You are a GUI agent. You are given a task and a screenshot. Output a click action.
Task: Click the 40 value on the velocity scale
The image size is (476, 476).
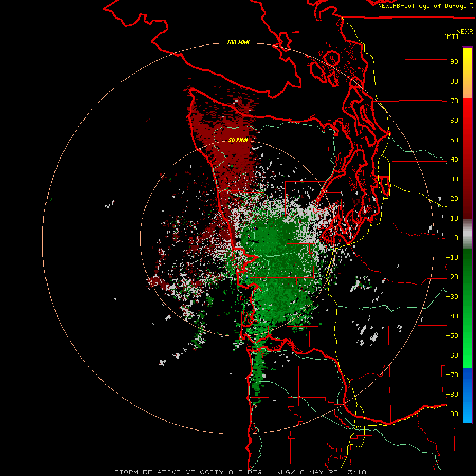454,160
